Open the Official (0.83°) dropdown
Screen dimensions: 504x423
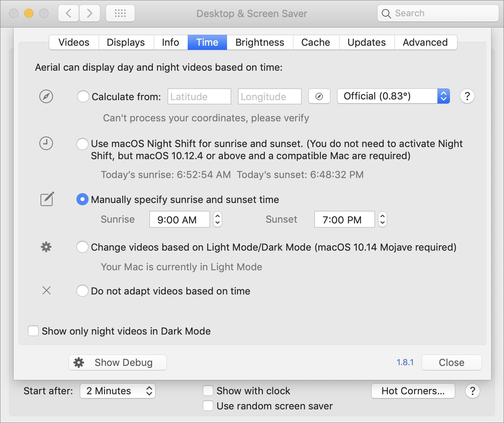click(393, 96)
